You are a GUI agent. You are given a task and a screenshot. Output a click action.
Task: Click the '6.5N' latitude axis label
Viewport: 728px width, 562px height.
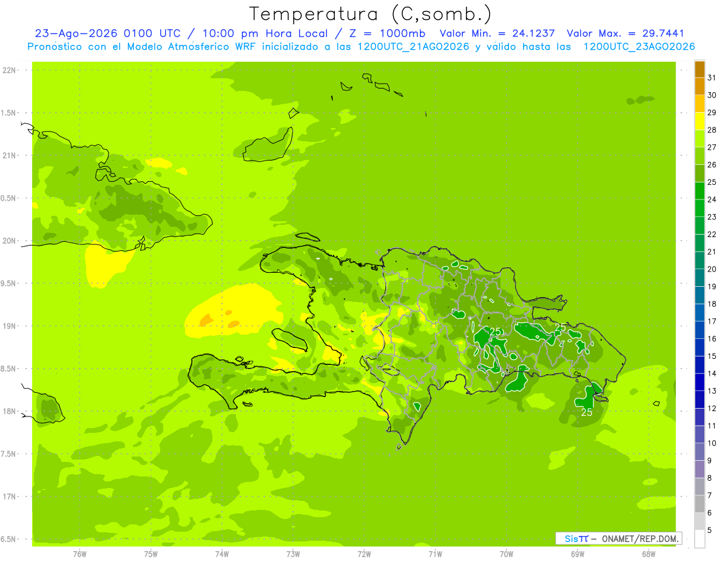9,540
